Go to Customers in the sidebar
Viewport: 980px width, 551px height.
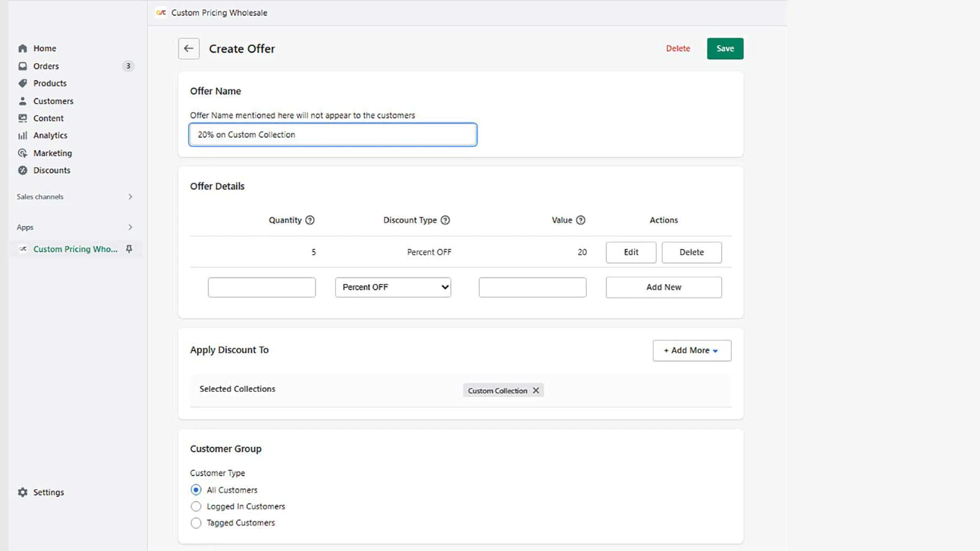pos(53,101)
